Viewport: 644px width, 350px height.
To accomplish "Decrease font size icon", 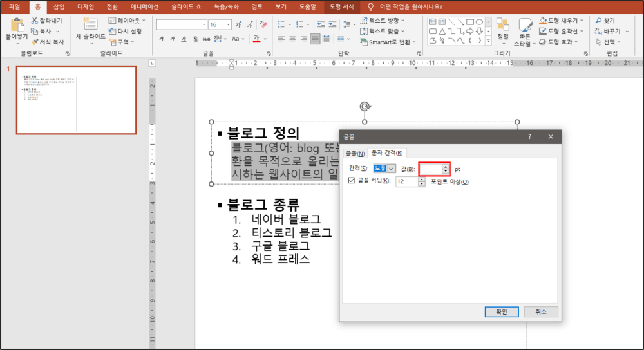I will [x=249, y=25].
